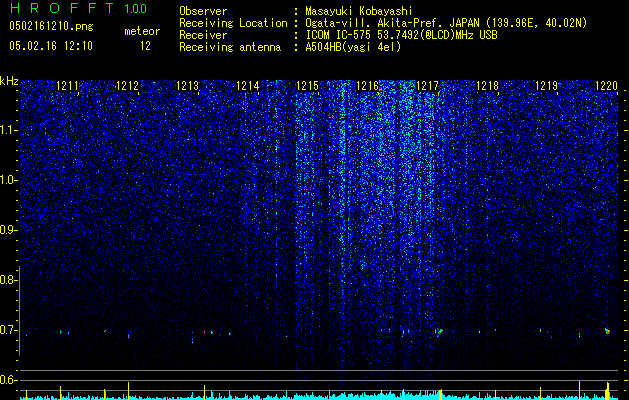This screenshot has height=400, width=629.
Task: Click the meteor count label
Action: 142,31
